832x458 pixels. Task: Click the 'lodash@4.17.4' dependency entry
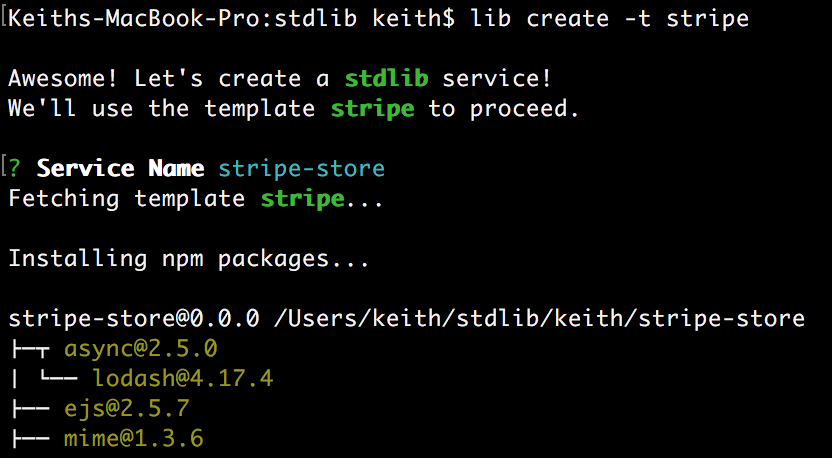[183, 378]
